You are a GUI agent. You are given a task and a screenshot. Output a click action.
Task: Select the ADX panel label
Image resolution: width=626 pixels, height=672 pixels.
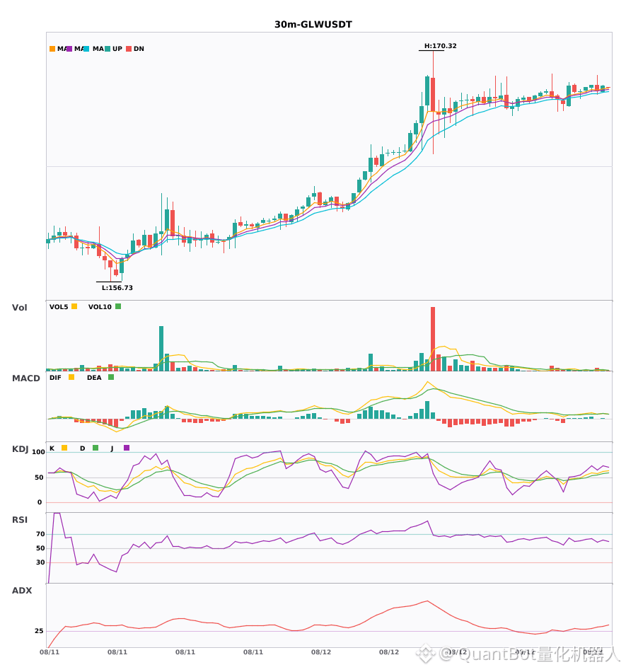pyautogui.click(x=22, y=591)
